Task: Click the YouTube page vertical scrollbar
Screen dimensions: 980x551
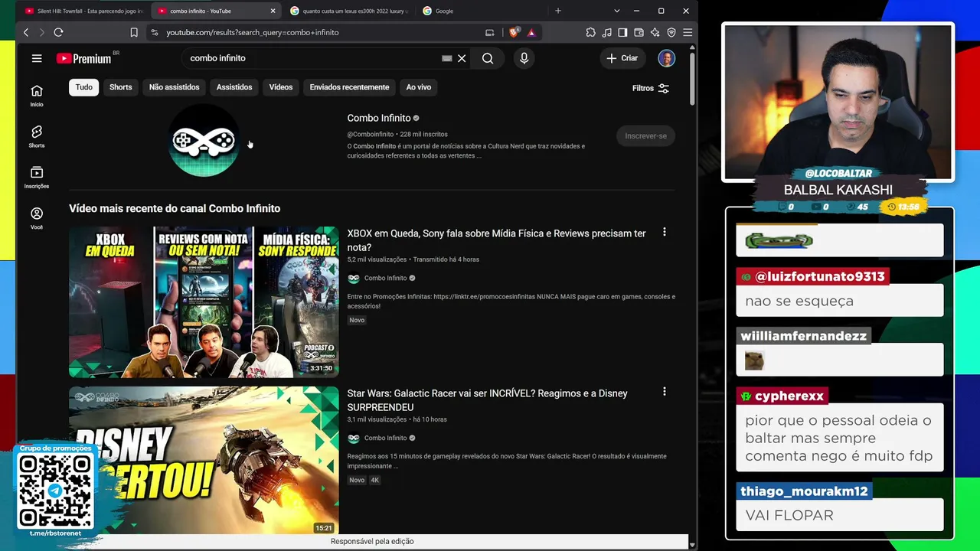Action: click(x=692, y=78)
